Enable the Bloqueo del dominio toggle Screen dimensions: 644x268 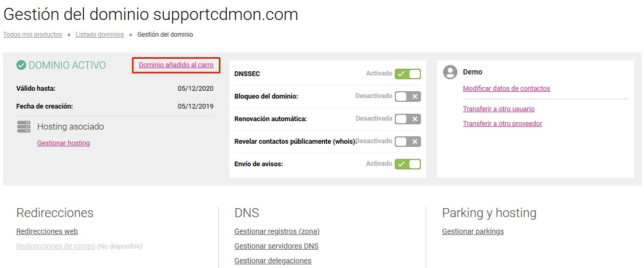[x=408, y=97]
